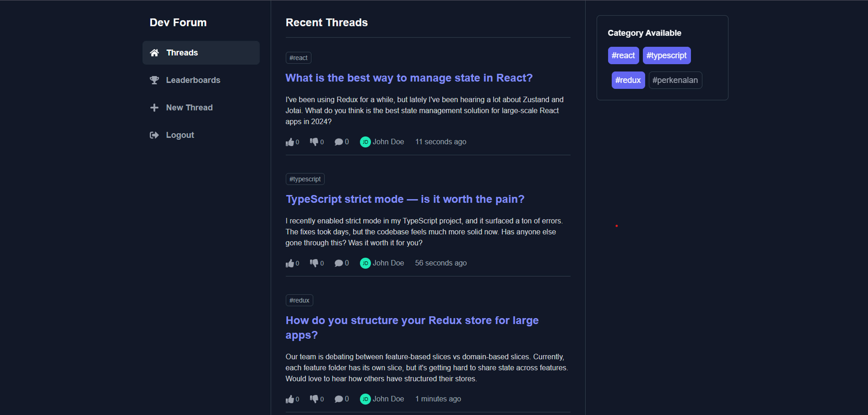Select Logout in the sidebar

click(x=201, y=135)
